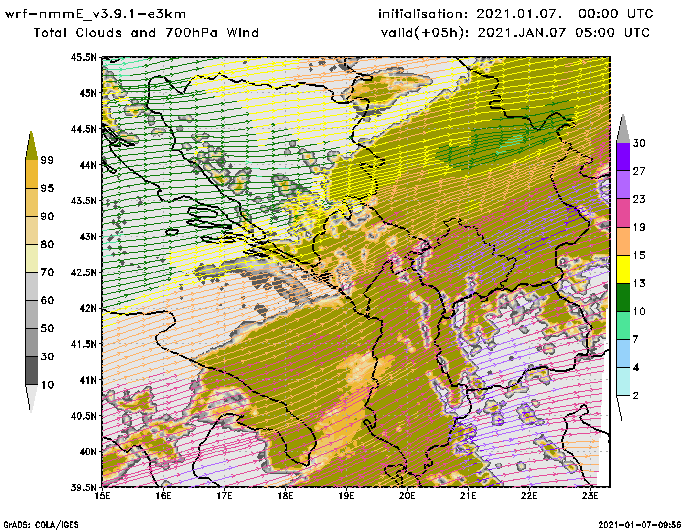Click the 15E longitude label

(x=102, y=495)
